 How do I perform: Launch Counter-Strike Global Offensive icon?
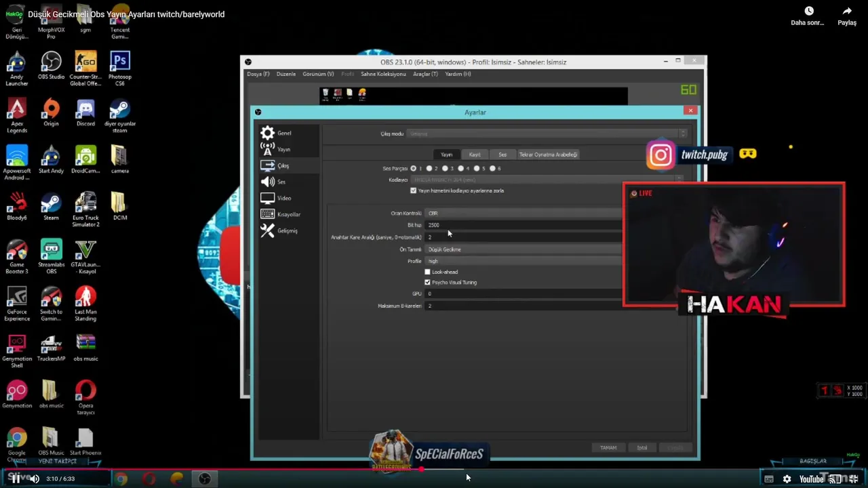(x=85, y=68)
